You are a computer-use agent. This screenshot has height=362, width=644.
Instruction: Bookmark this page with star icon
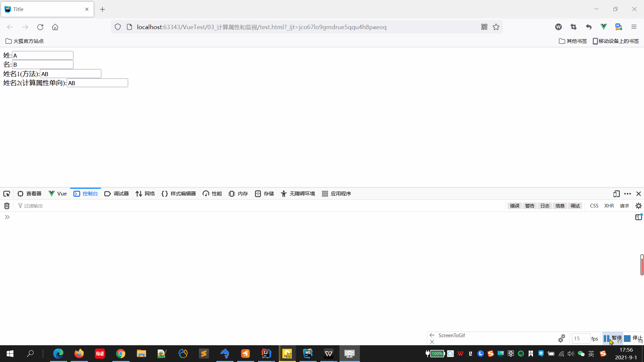(496, 27)
